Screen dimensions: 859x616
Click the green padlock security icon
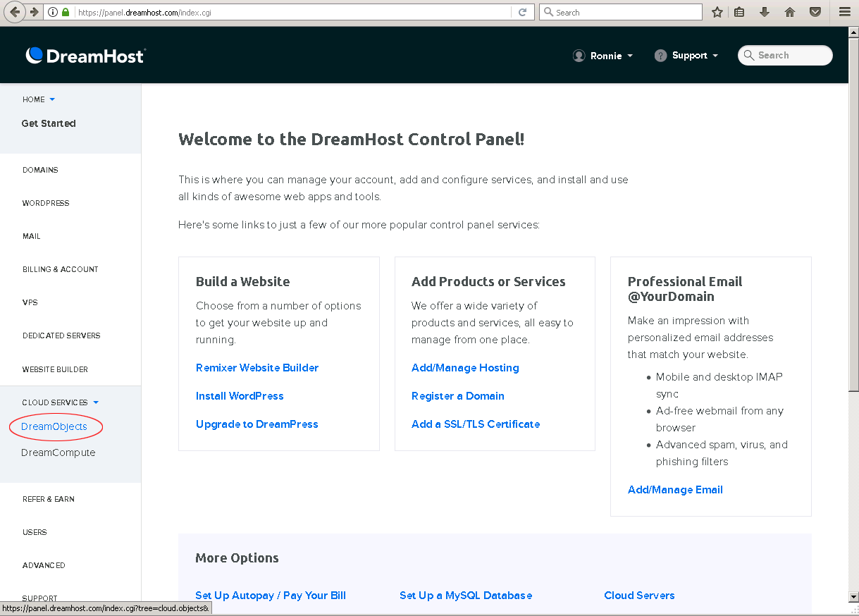point(66,12)
